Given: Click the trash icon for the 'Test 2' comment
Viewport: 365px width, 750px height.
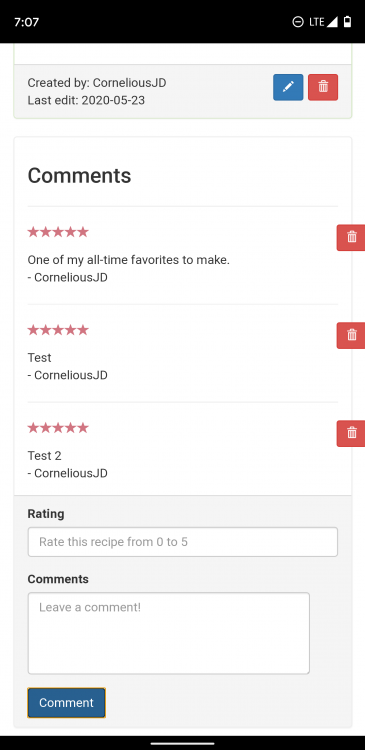Looking at the screenshot, I should 351,433.
